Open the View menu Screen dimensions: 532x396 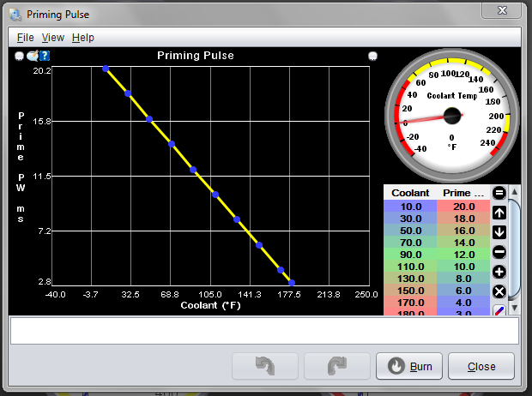click(x=52, y=38)
